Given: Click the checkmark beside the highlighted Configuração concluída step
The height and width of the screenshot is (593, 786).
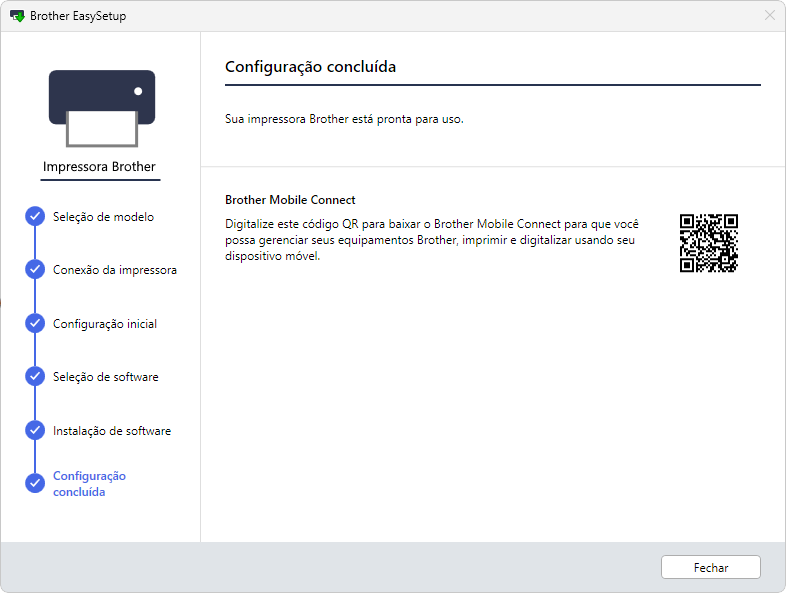Looking at the screenshot, I should (x=35, y=483).
